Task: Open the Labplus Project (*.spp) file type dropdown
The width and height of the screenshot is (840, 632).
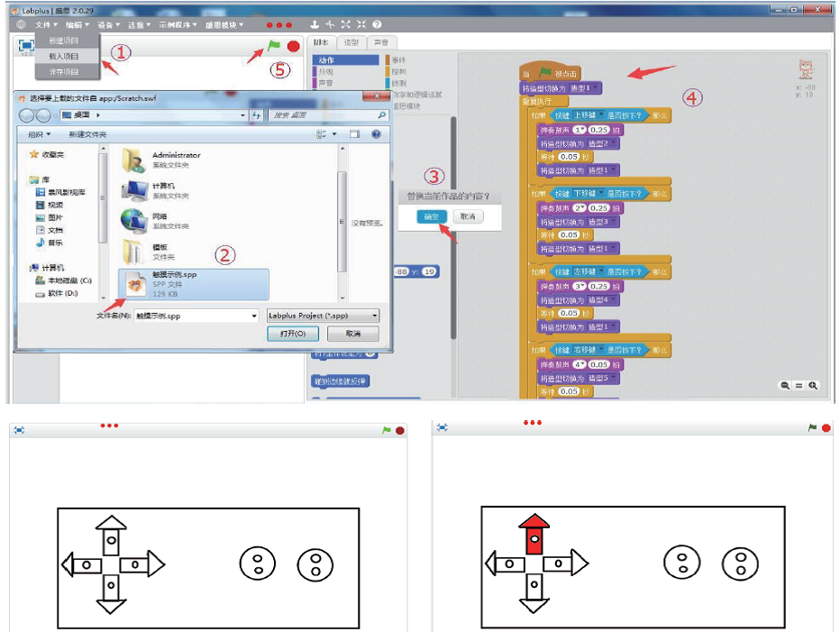Action: [x=323, y=316]
